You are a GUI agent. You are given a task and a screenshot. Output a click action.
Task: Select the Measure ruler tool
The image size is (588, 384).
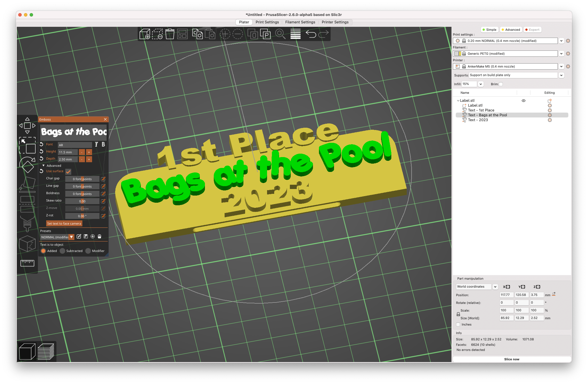point(27,263)
